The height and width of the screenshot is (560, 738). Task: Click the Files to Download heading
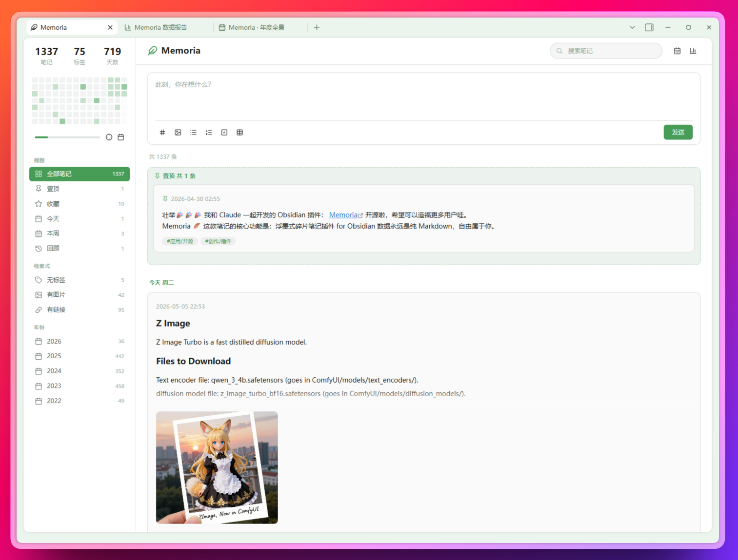(x=194, y=361)
